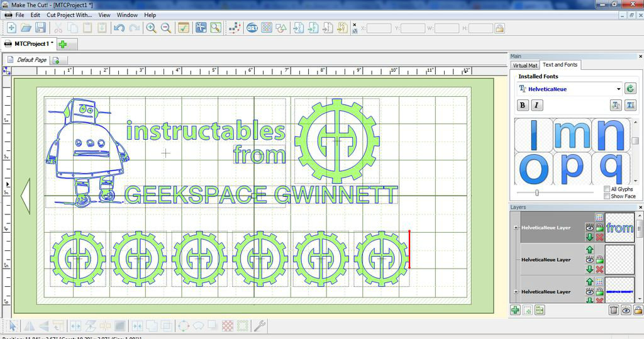Open the Window menu

[x=127, y=15]
